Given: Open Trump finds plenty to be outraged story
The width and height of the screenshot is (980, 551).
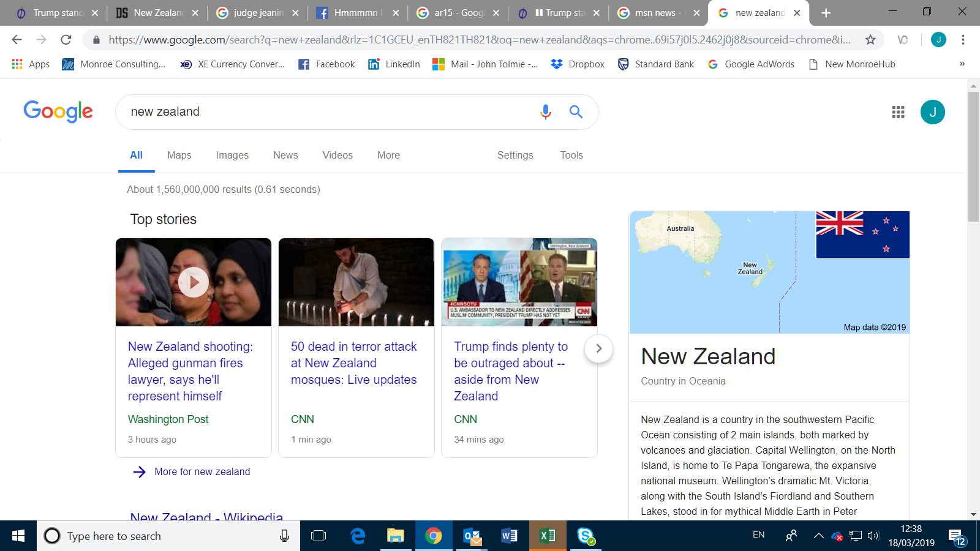Looking at the screenshot, I should point(511,372).
